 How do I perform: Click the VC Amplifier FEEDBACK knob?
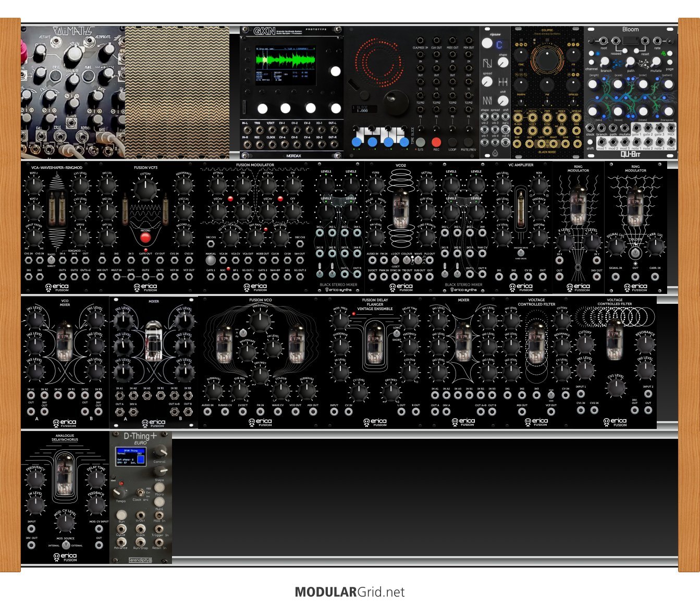click(539, 211)
